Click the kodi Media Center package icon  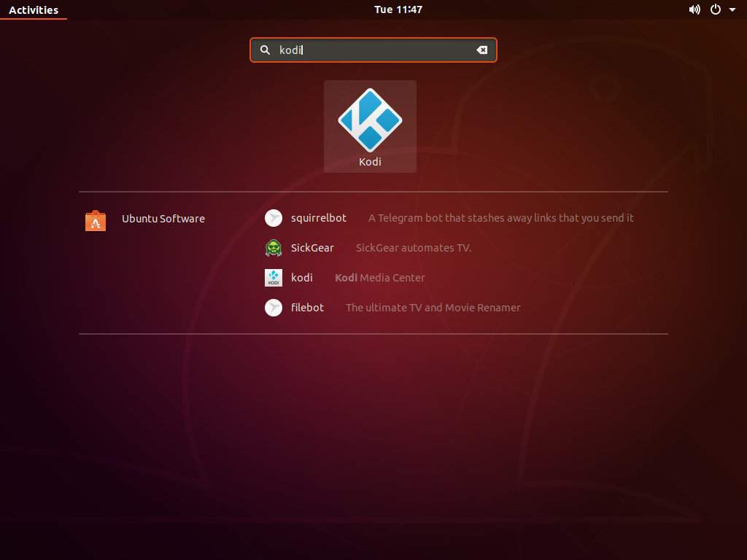(x=273, y=278)
